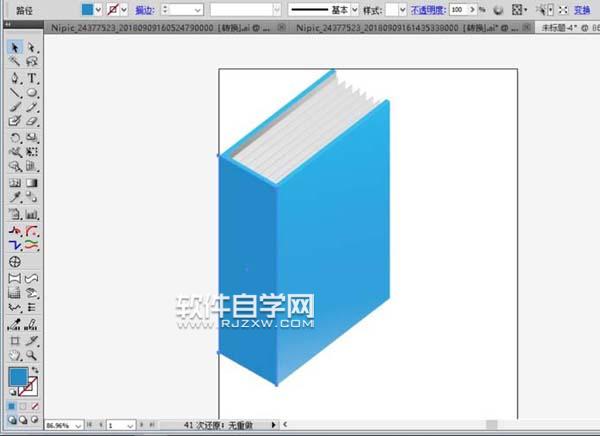Enable Draw Normal mode
600x436 pixels.
tap(12, 420)
